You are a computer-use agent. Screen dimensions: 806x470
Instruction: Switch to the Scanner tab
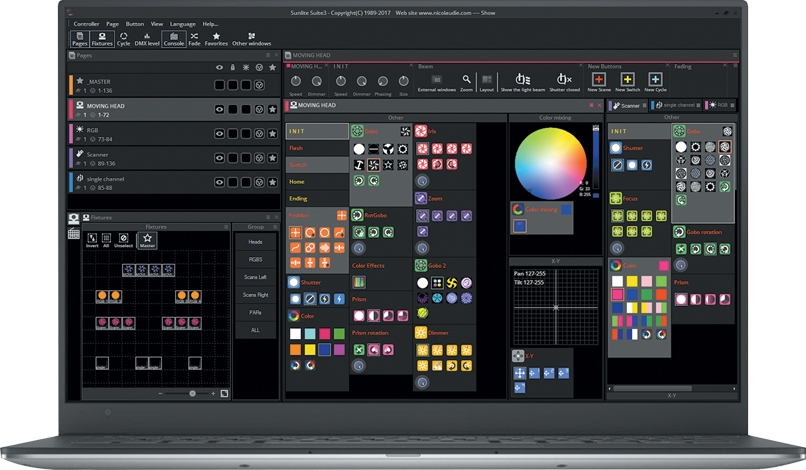(x=627, y=105)
